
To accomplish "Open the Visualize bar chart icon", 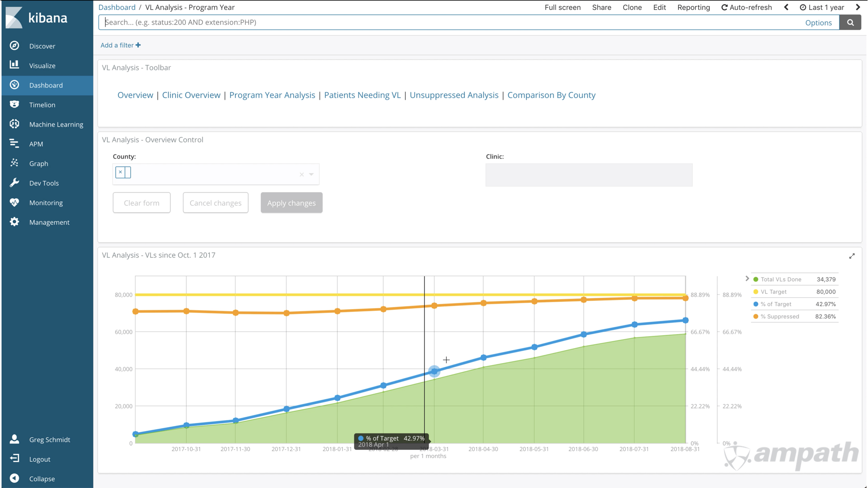I will (14, 65).
